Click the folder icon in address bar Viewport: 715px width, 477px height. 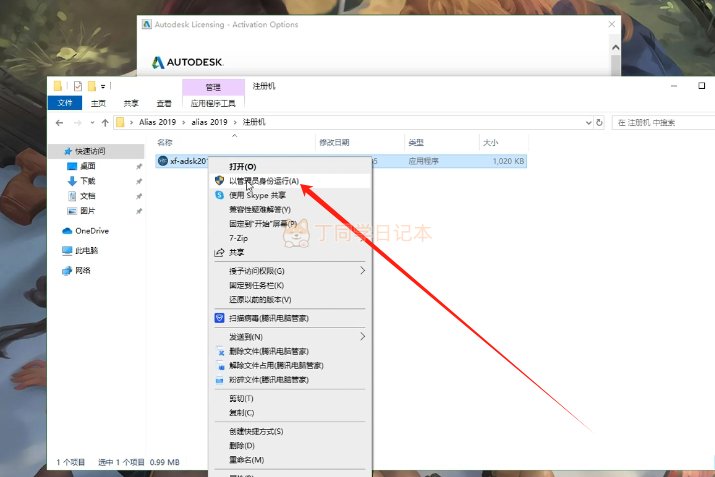pos(120,122)
